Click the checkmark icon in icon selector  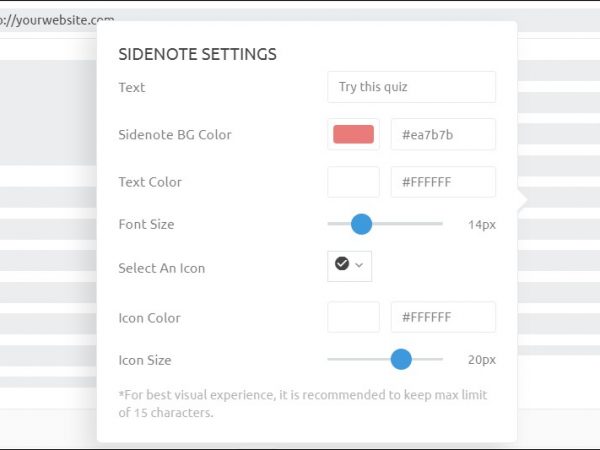tap(342, 264)
